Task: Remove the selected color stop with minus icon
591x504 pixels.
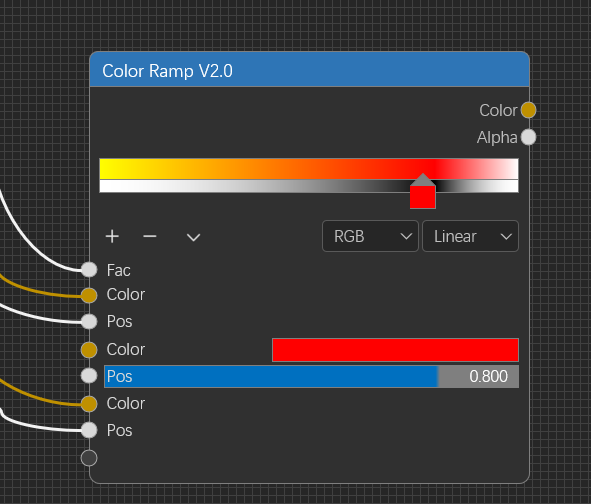Action: [x=150, y=237]
